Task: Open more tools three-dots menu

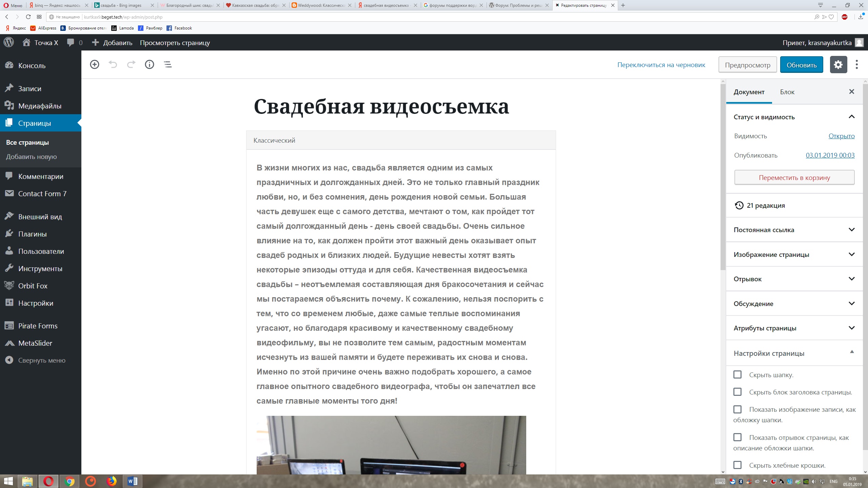Action: tap(857, 65)
